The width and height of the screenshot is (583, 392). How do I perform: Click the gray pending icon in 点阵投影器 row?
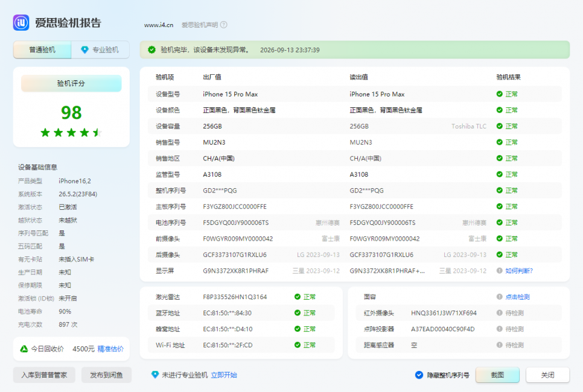point(499,329)
